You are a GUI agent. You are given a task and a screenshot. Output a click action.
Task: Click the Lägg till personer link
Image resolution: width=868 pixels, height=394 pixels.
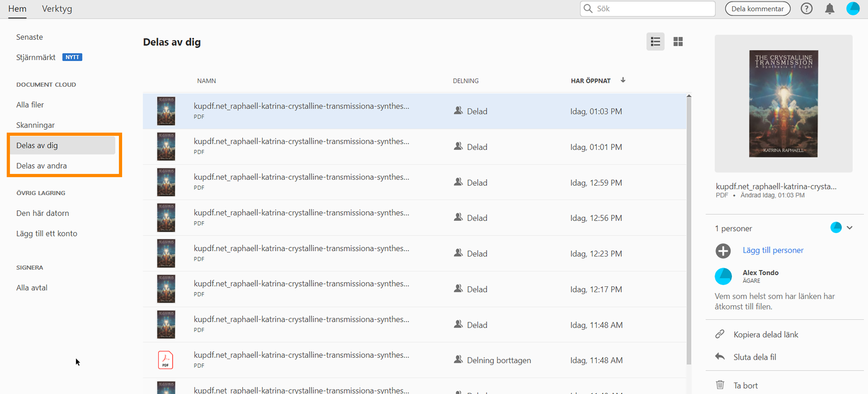pyautogui.click(x=772, y=250)
